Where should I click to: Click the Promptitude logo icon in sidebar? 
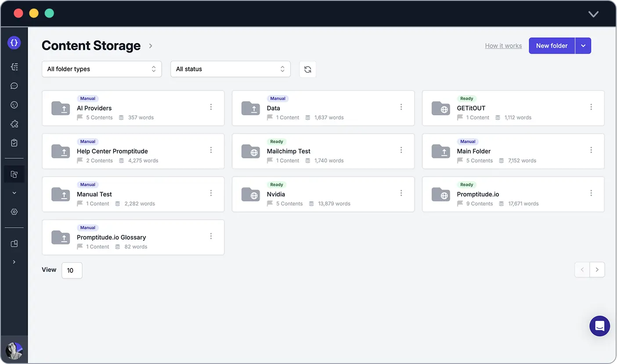click(14, 43)
